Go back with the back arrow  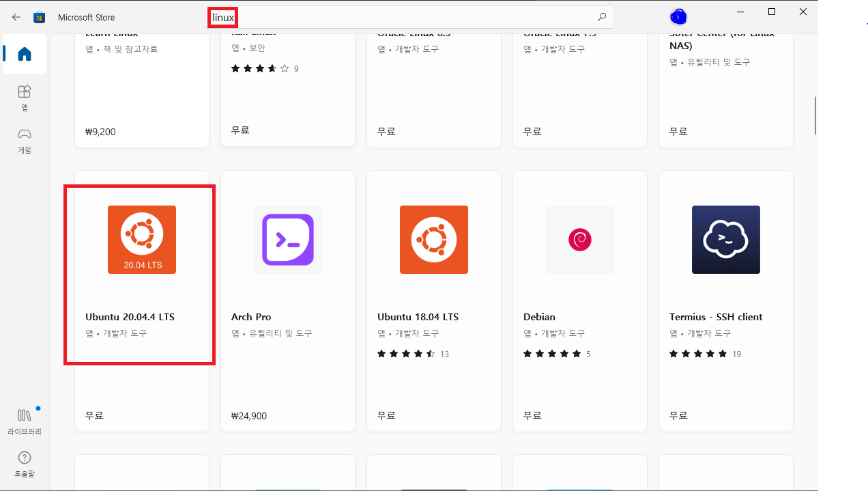click(x=16, y=17)
